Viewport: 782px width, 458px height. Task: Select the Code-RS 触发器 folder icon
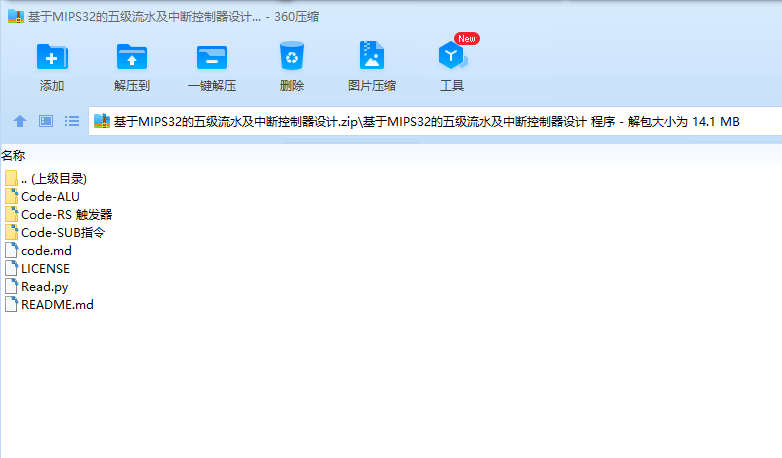[11, 214]
